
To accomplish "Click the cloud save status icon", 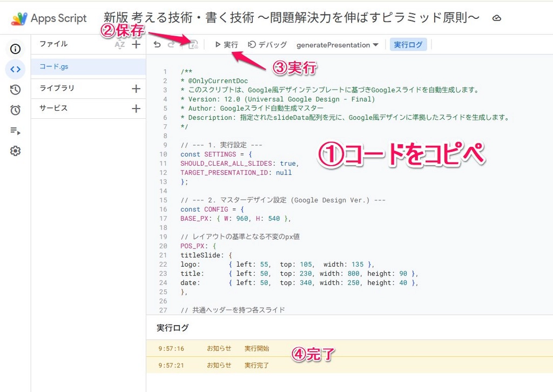I will point(497,18).
